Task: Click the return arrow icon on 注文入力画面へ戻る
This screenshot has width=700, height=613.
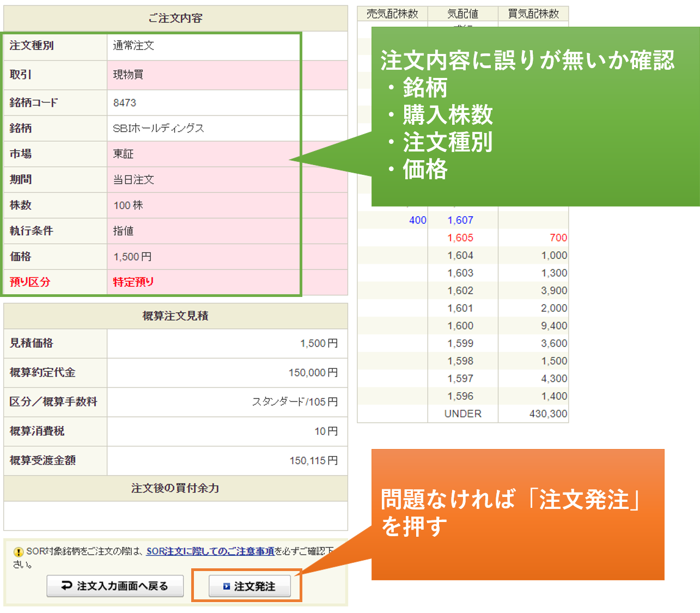Action: pos(66,586)
